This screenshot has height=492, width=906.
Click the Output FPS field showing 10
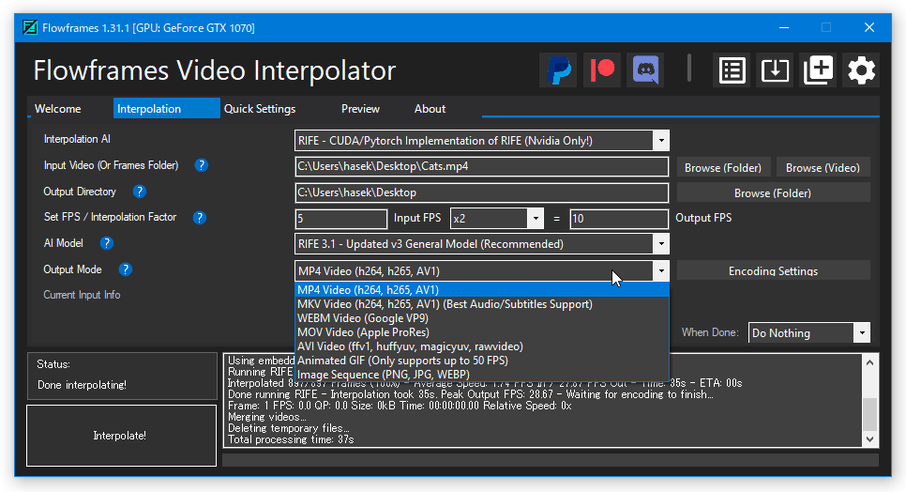point(619,219)
